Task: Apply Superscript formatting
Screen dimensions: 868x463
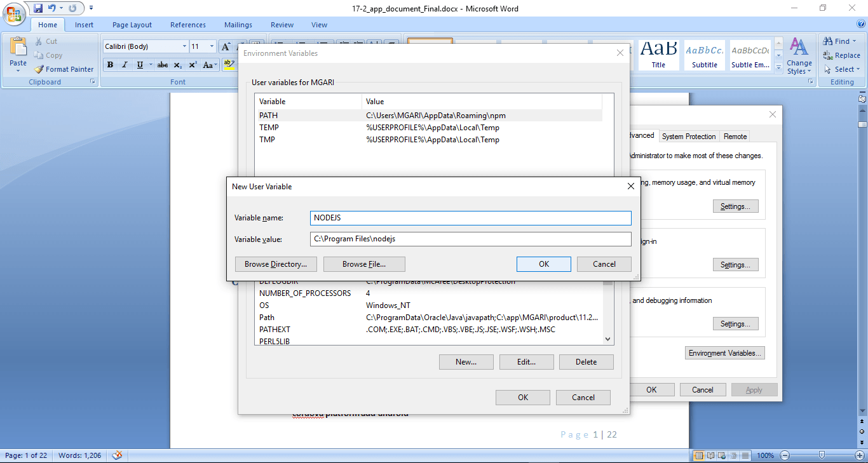Action: (x=193, y=65)
